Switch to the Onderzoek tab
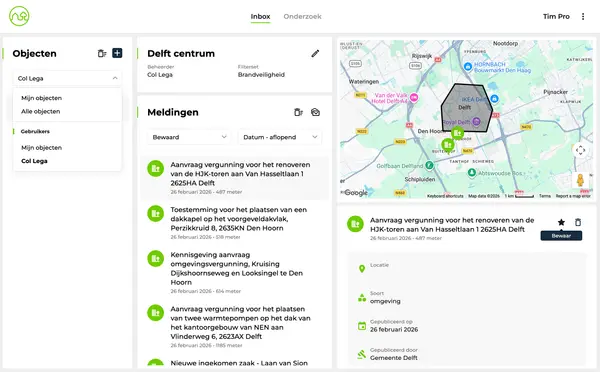600x372 pixels. coord(302,16)
